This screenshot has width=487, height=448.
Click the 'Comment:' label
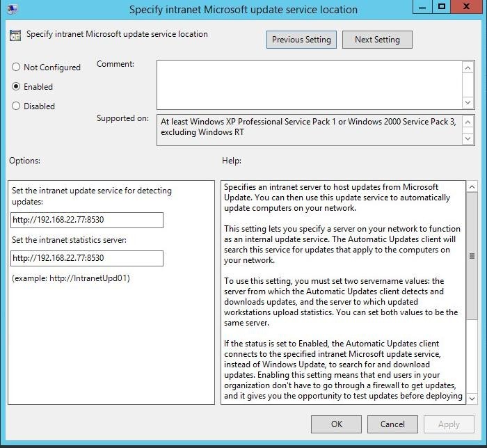click(115, 64)
